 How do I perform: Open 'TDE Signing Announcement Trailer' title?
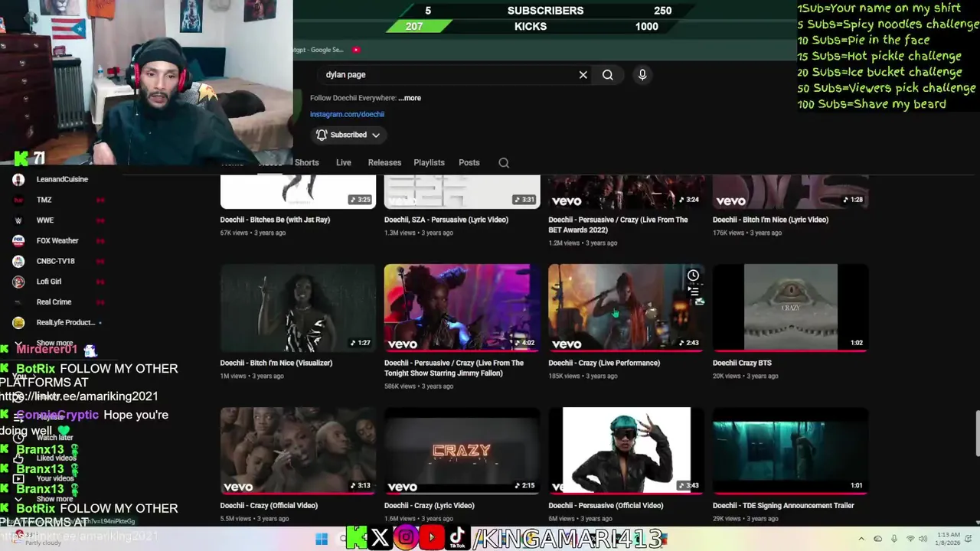tap(783, 505)
